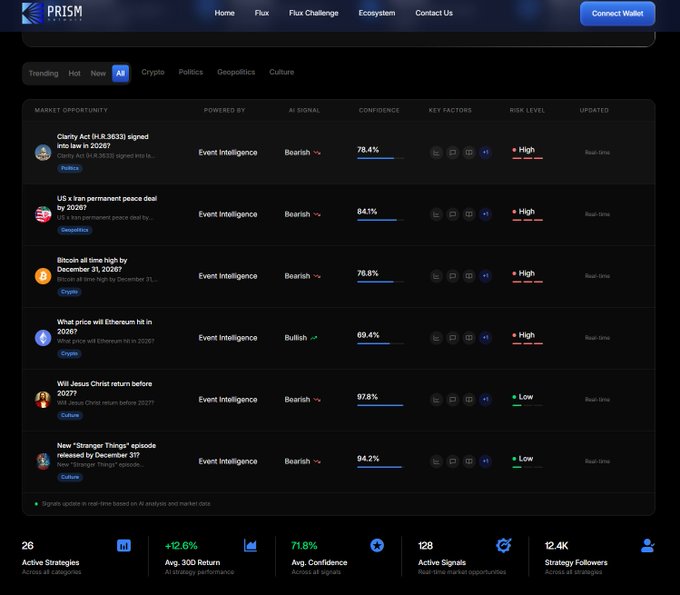Click +1 factors badge in Bitcoin row
The image size is (680, 595).
tap(485, 276)
